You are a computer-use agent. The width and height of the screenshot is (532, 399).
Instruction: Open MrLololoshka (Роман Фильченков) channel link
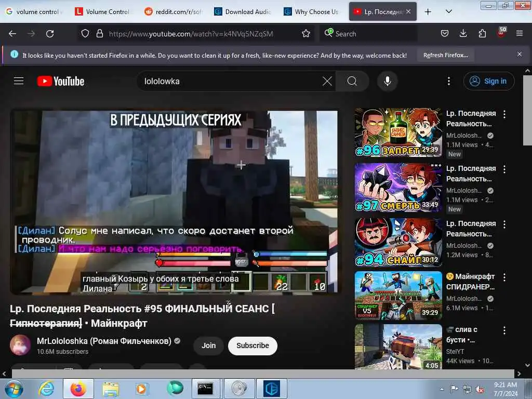click(x=104, y=341)
